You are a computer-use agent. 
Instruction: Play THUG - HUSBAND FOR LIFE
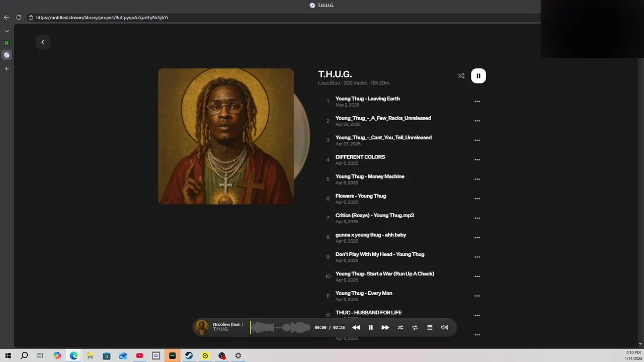pyautogui.click(x=368, y=313)
